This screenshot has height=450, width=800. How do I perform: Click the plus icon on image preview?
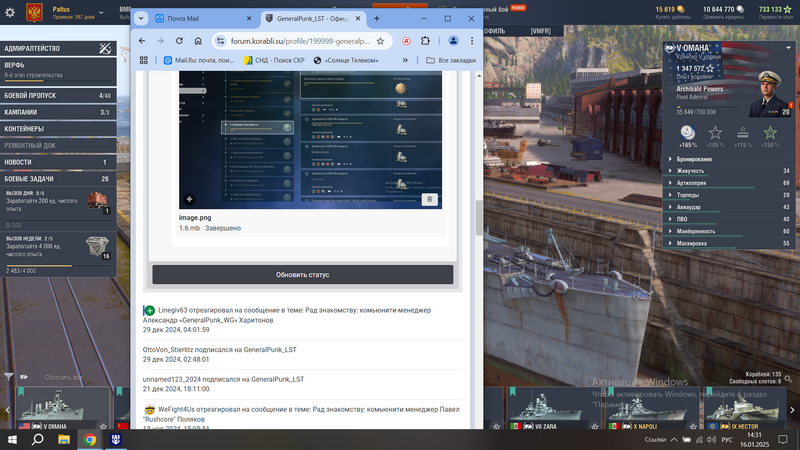click(189, 199)
